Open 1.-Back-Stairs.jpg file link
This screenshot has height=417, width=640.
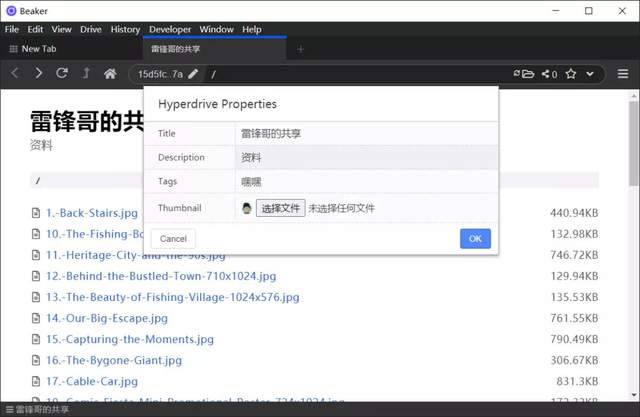coord(91,213)
